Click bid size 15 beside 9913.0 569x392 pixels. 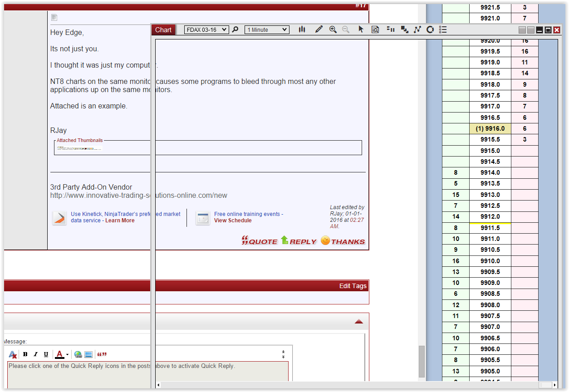(456, 195)
